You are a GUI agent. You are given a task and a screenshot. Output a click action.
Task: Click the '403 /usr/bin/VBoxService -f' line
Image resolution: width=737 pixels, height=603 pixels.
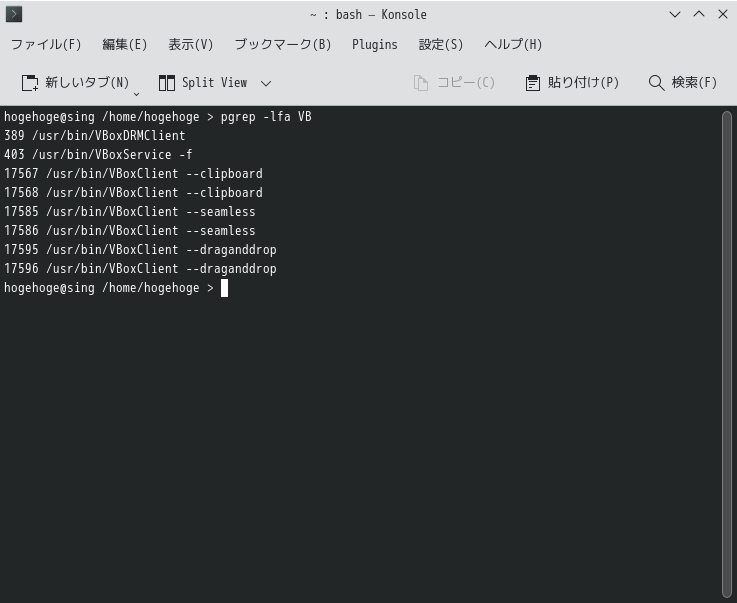(x=98, y=154)
